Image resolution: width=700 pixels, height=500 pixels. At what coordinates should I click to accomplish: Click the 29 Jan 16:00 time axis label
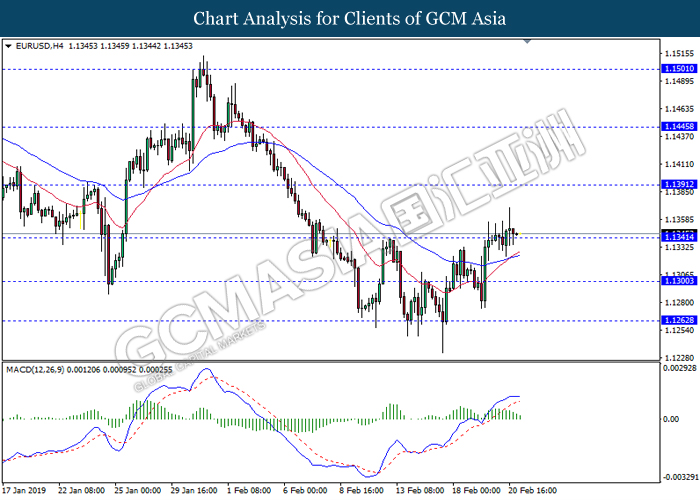click(x=194, y=490)
